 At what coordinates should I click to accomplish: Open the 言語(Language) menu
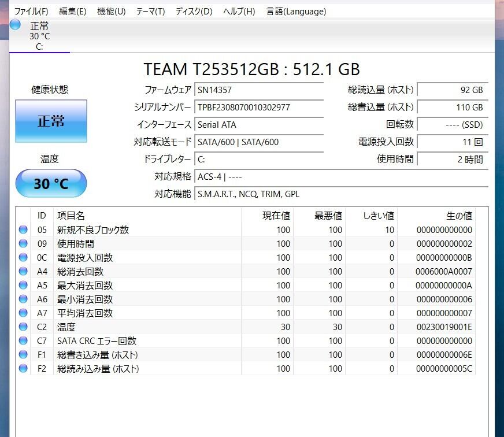(x=296, y=12)
